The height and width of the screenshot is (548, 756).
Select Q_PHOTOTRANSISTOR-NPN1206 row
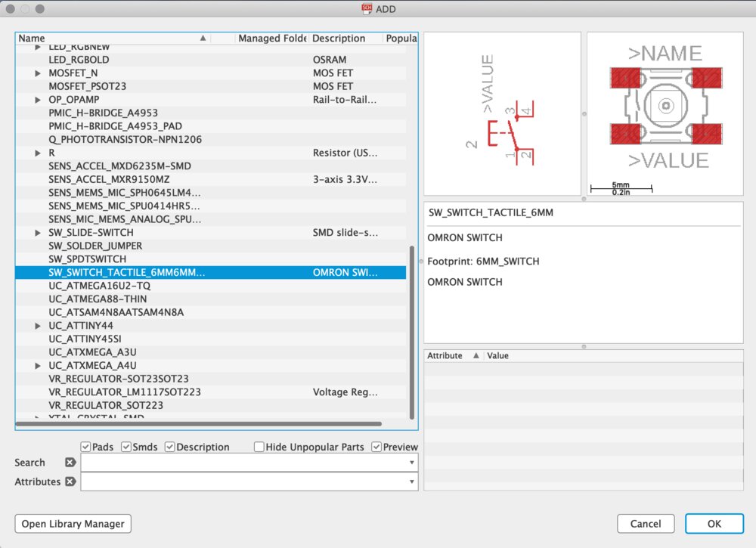point(211,140)
